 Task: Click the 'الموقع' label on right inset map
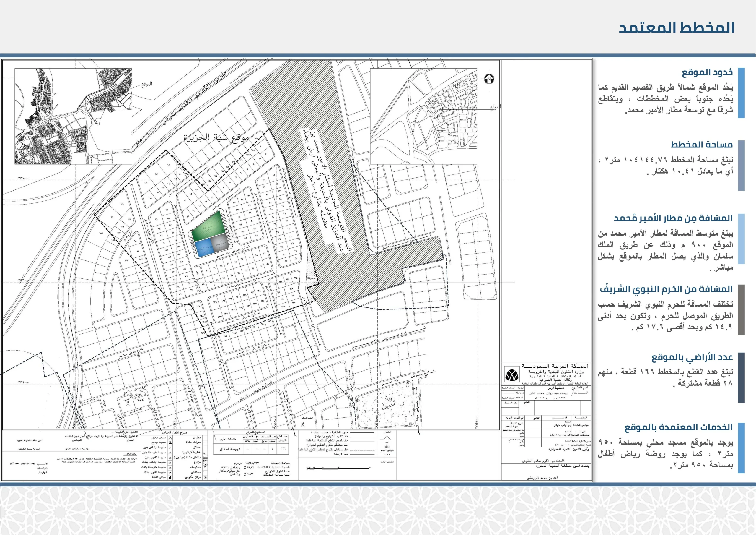[495, 107]
